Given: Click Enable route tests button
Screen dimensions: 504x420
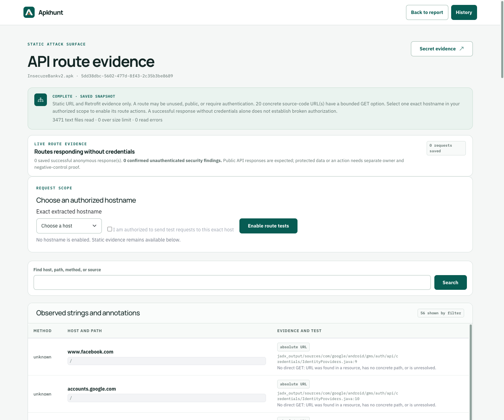Looking at the screenshot, I should coord(268,226).
